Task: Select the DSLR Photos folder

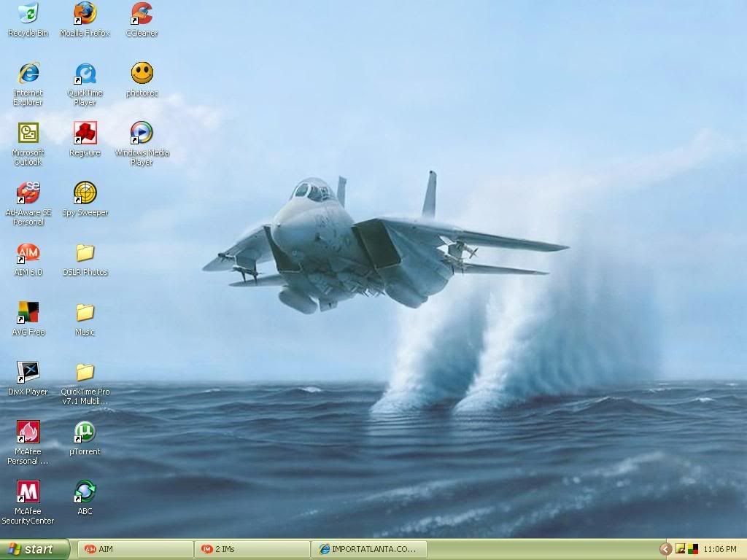Action: coord(85,253)
